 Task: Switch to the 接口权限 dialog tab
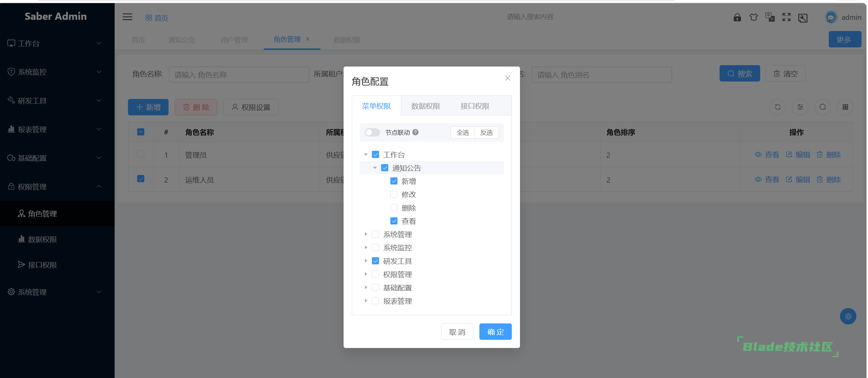click(475, 106)
